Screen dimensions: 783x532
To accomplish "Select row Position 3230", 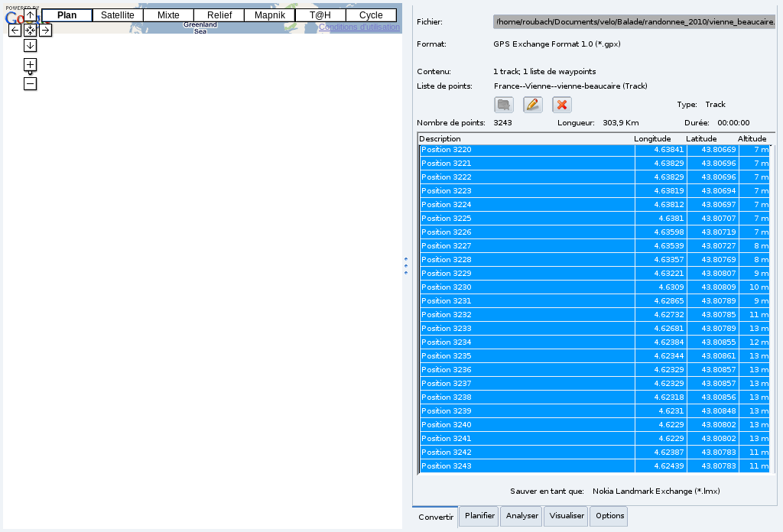I will tap(594, 287).
